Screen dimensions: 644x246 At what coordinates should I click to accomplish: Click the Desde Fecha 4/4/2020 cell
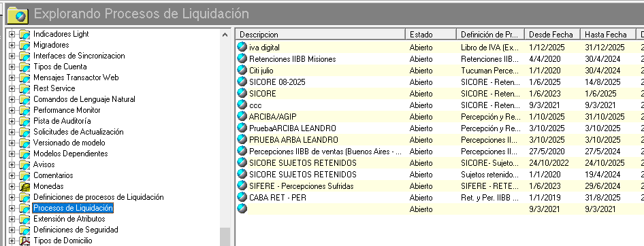point(545,59)
